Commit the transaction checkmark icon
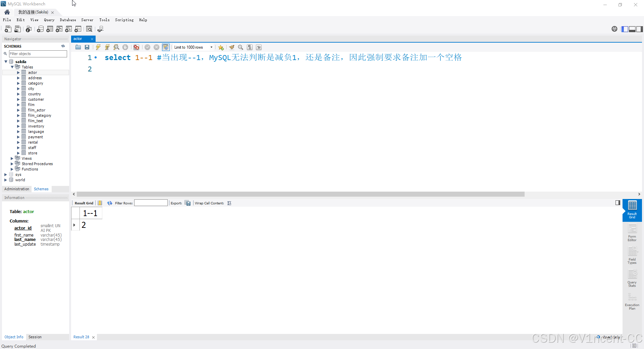 pos(147,47)
